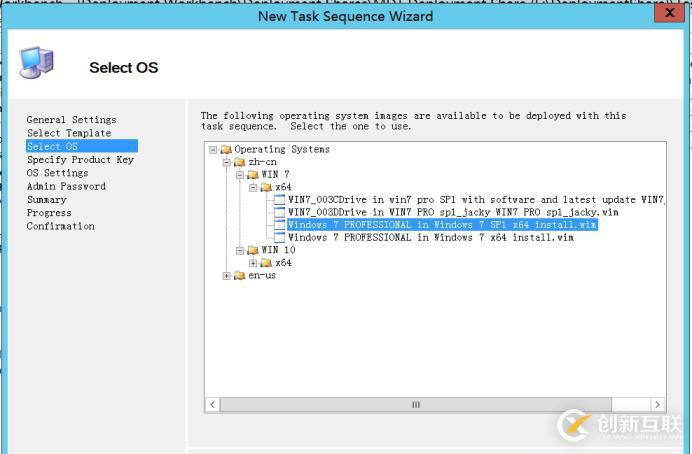Click the WIN7_003CDrive image file icon

[x=279, y=200]
